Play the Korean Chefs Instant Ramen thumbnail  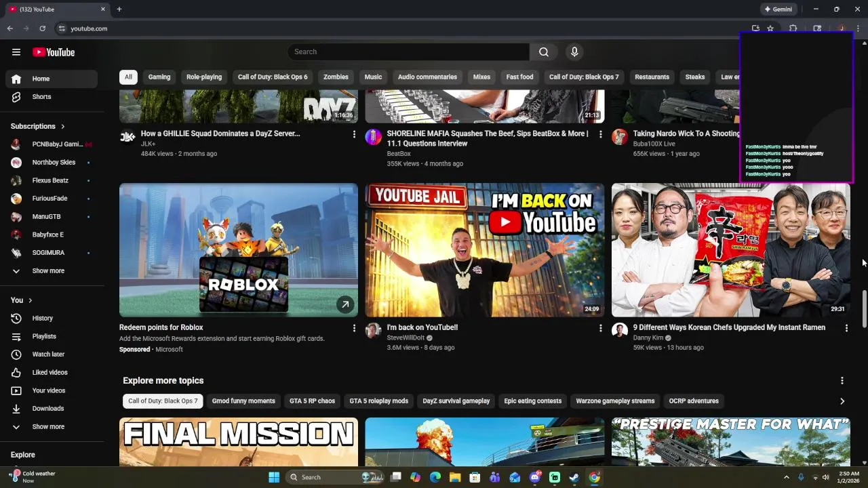pos(731,250)
